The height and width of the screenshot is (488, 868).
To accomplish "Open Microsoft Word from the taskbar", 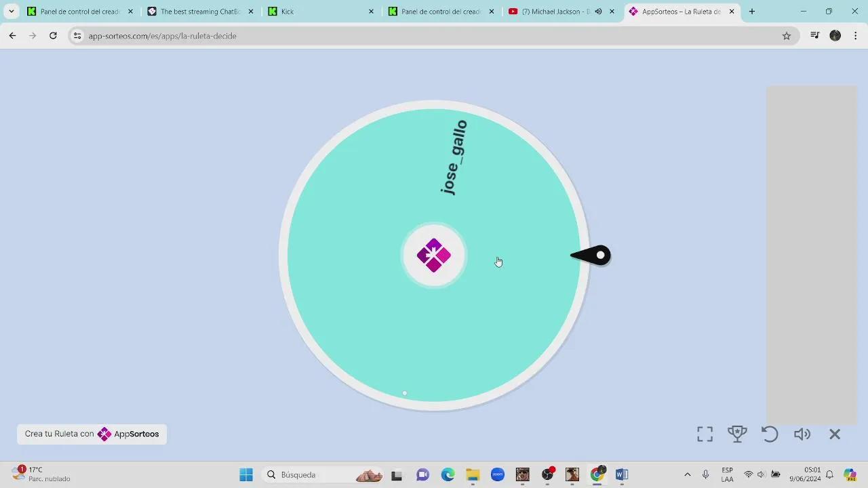I will click(622, 474).
